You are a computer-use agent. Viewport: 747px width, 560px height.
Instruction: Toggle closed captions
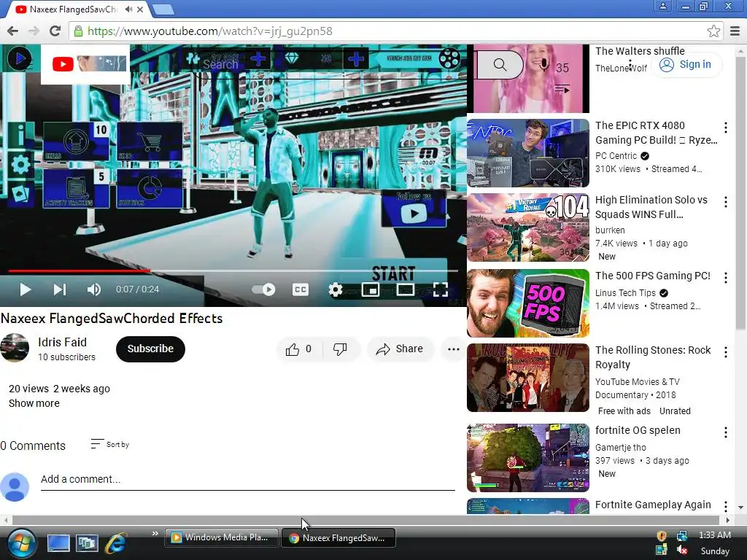[x=300, y=289]
